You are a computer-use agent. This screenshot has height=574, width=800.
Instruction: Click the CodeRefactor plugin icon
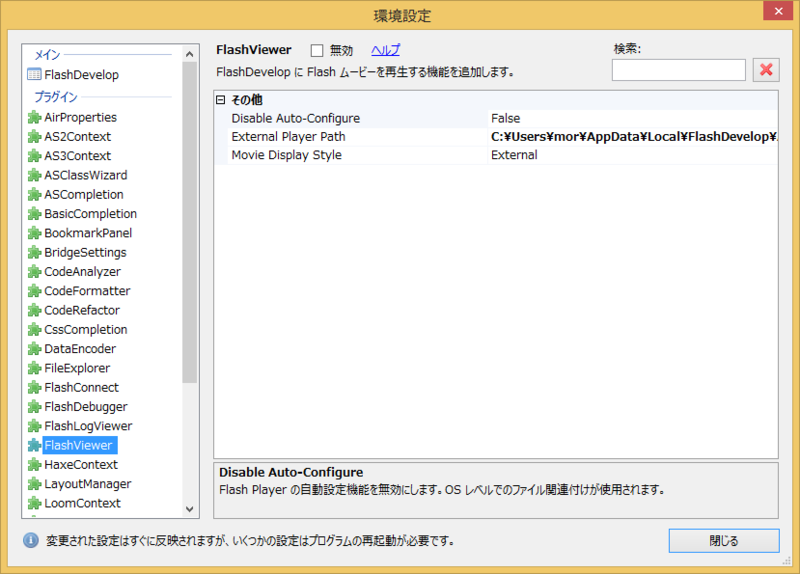(34, 310)
